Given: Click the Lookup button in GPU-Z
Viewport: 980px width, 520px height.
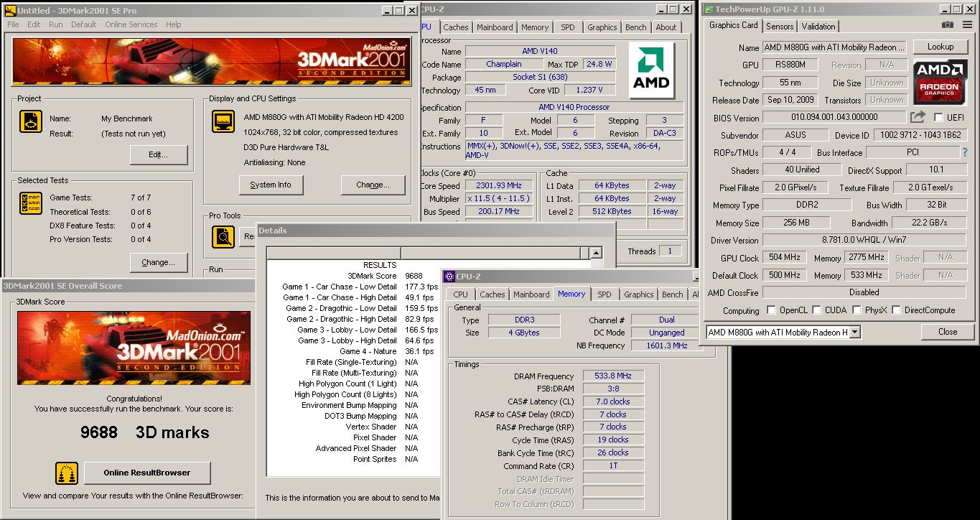Looking at the screenshot, I should (940, 47).
